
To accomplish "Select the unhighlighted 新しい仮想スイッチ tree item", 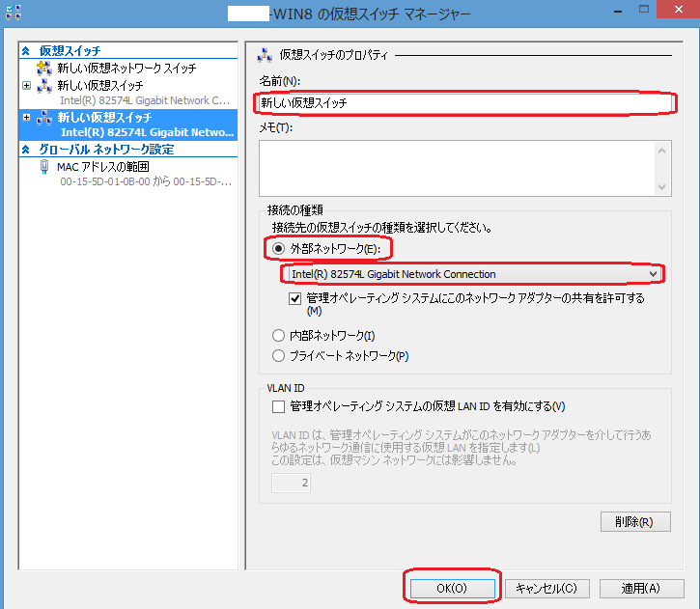I will [x=100, y=86].
